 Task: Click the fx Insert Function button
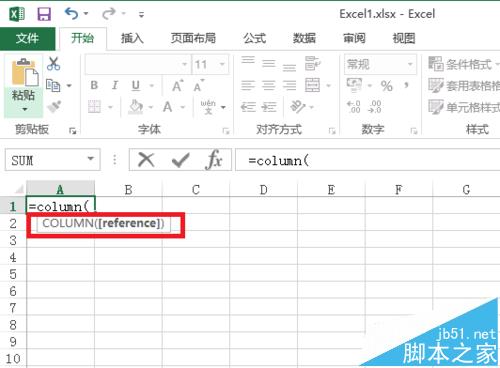coord(214,160)
